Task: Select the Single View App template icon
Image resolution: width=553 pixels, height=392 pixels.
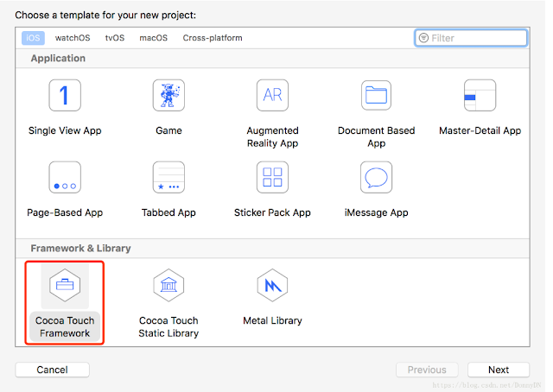Action: [x=65, y=95]
